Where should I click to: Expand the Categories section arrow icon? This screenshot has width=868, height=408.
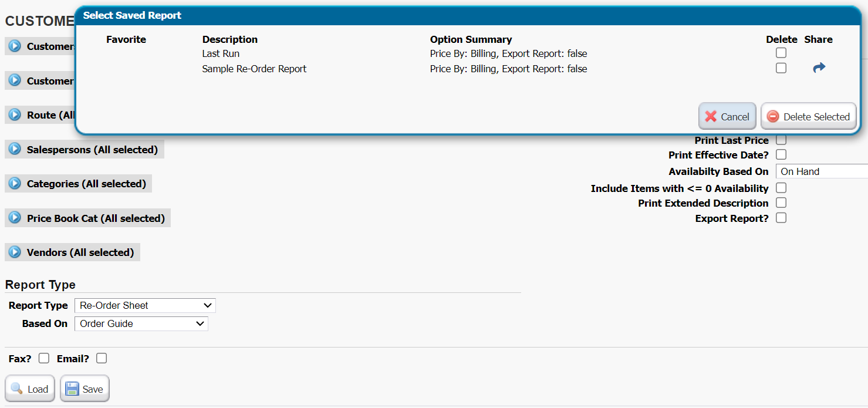tap(15, 184)
